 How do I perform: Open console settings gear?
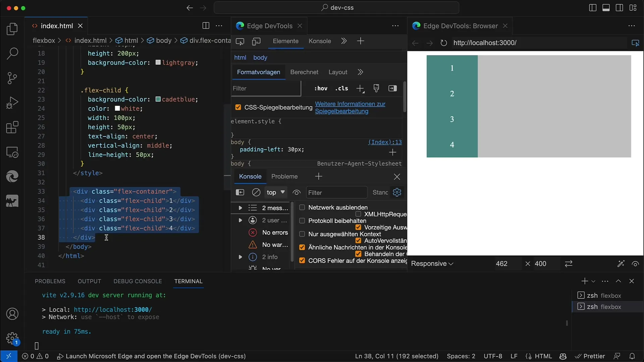click(x=397, y=192)
